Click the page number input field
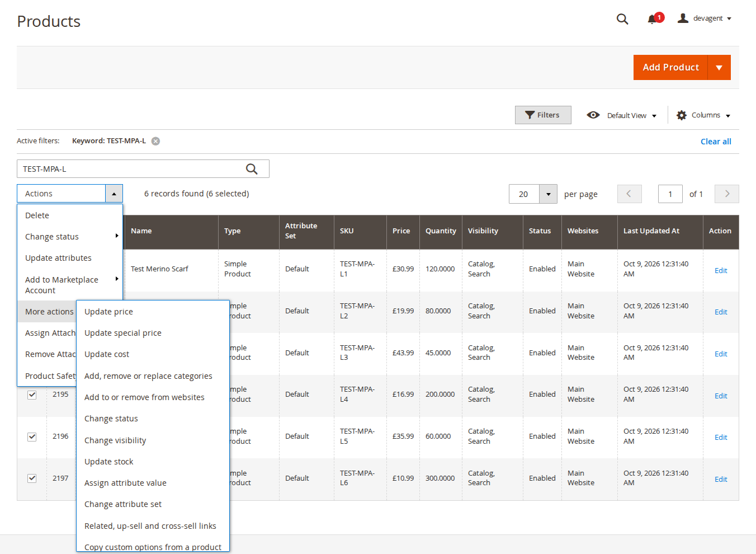Image resolution: width=756 pixels, height=554 pixels. pos(670,194)
